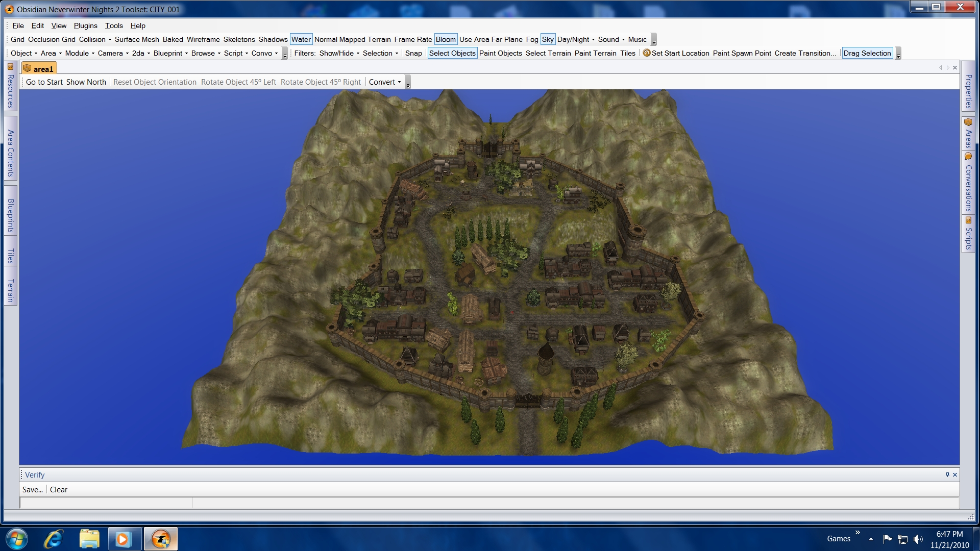Click the Verify output text field
Screen dimensions: 980x551
click(106, 503)
